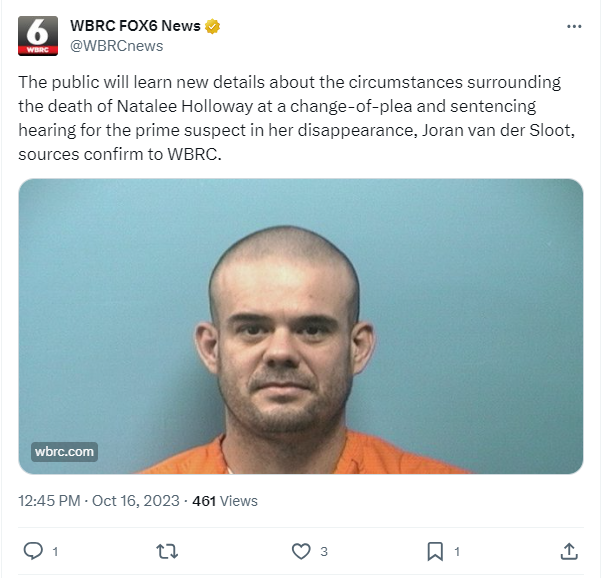
Task: Click the bookmark count number 1
Action: [x=457, y=552]
